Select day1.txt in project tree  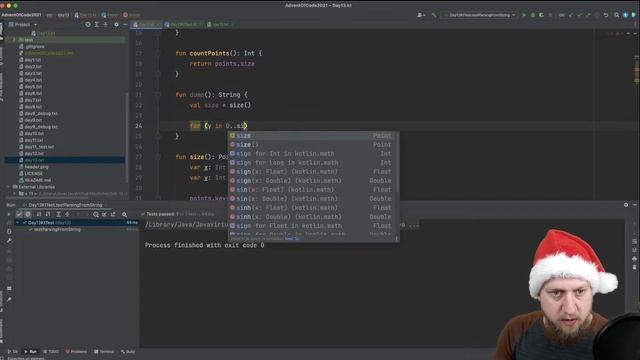(x=33, y=60)
